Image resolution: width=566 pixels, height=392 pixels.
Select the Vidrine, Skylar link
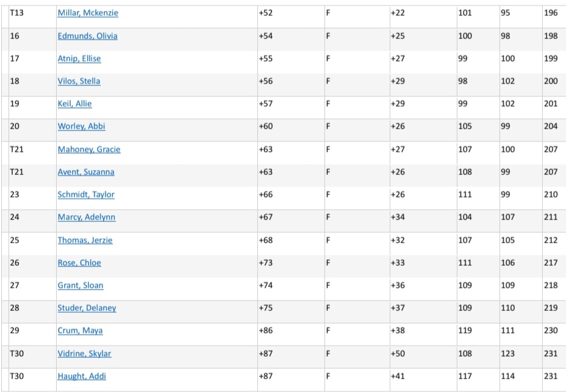pyautogui.click(x=84, y=354)
